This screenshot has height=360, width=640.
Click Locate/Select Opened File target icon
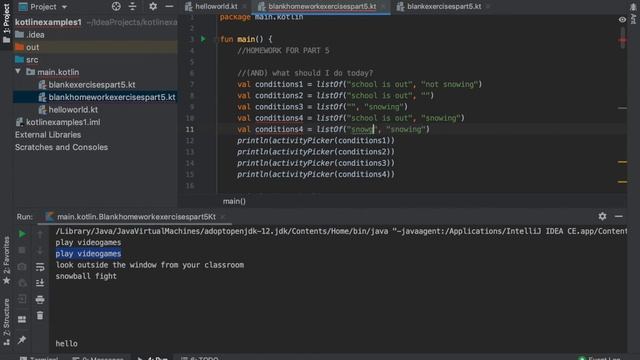pos(116,6)
